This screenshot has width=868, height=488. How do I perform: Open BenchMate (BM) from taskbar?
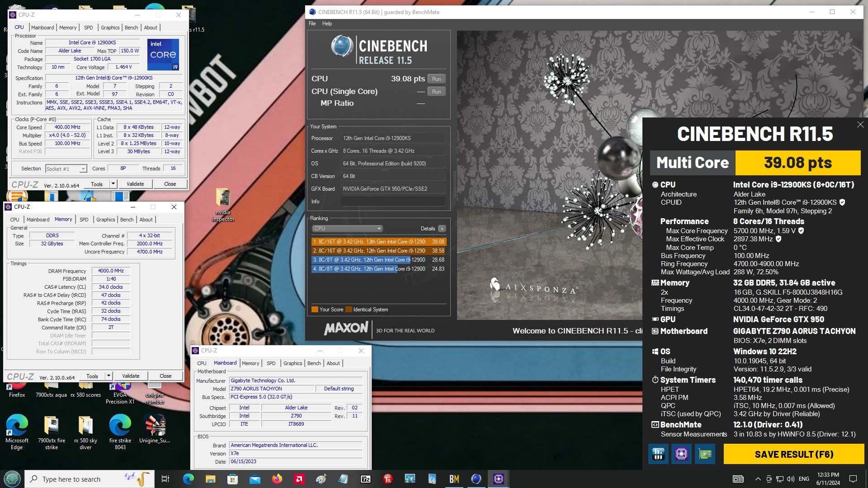(x=454, y=479)
